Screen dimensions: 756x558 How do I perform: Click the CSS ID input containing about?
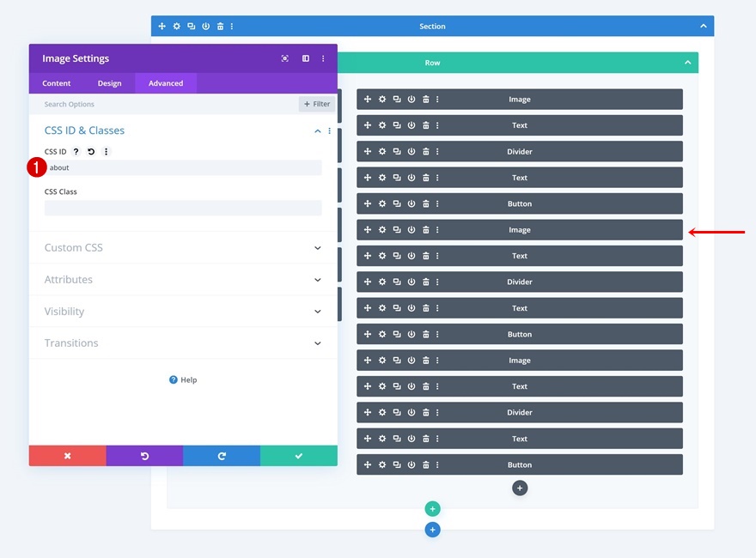(183, 167)
